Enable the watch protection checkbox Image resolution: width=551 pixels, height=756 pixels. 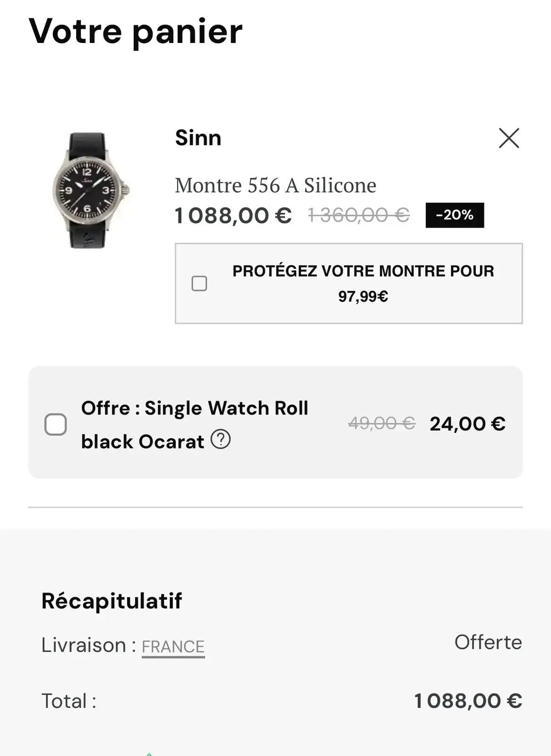199,283
